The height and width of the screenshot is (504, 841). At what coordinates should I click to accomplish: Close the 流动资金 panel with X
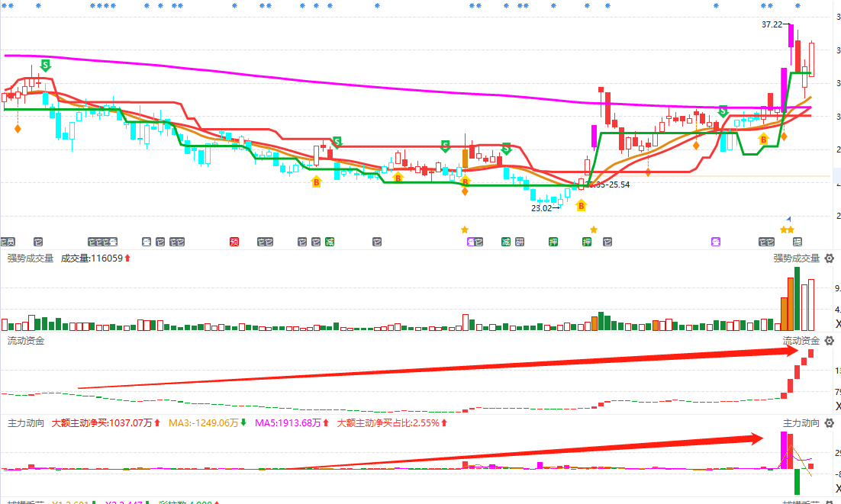[x=837, y=406]
